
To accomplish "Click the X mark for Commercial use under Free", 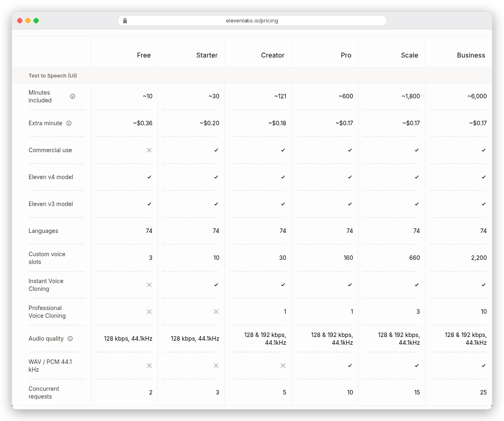I will coord(149,150).
